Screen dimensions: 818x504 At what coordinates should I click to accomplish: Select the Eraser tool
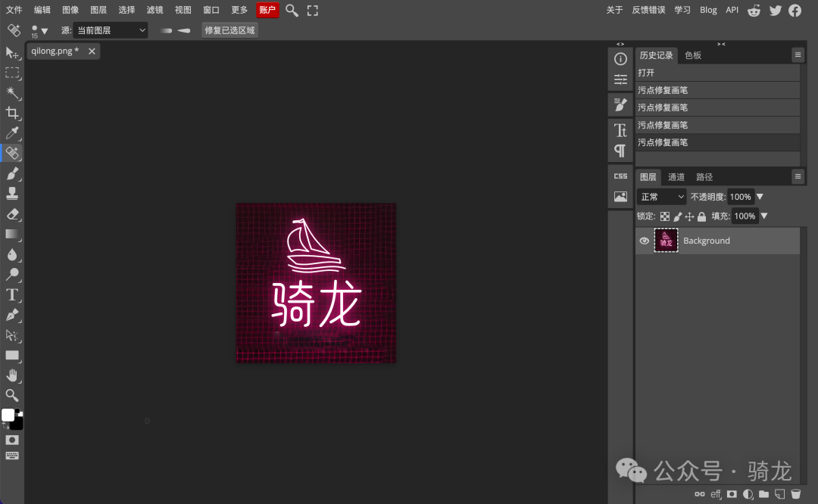12,213
